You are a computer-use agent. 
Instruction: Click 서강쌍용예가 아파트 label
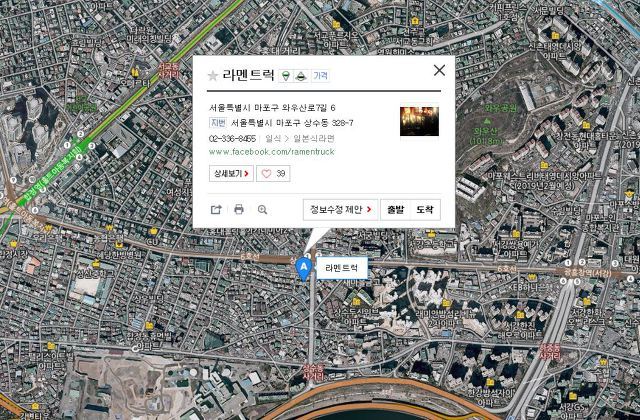516,249
